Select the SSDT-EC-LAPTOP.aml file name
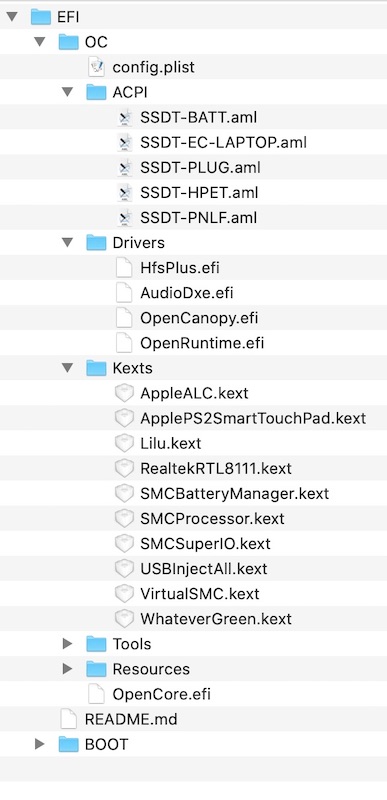387x800 pixels. point(224,142)
